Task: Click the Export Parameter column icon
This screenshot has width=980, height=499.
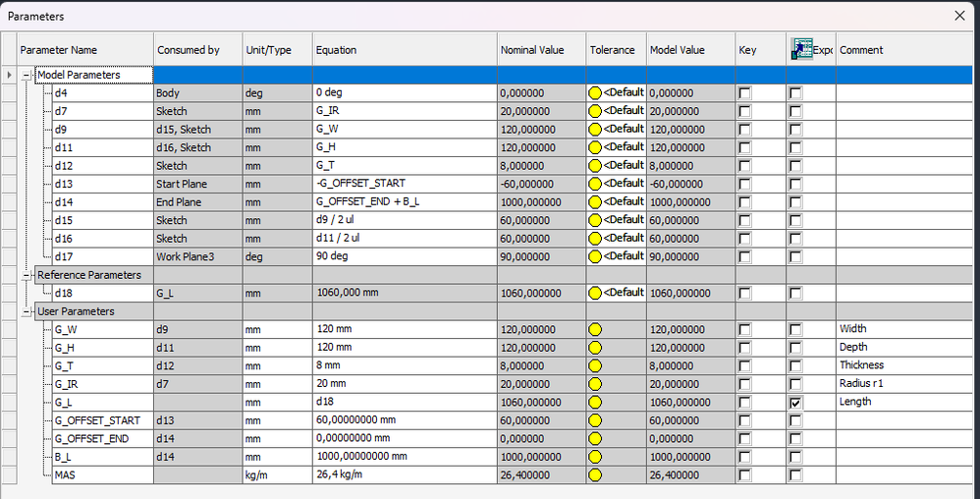Action: pyautogui.click(x=801, y=49)
